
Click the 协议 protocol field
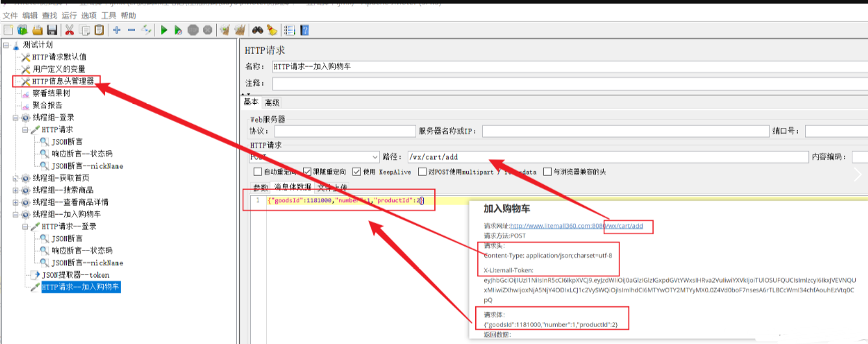click(345, 132)
